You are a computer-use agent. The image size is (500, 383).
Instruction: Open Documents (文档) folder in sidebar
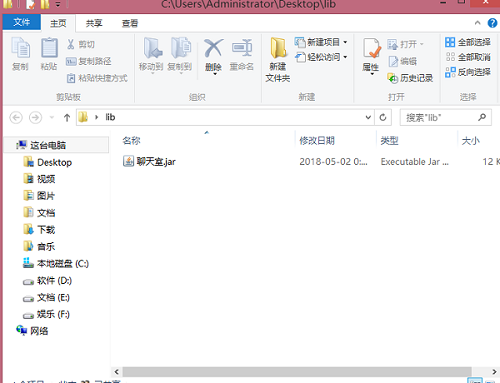point(39,213)
